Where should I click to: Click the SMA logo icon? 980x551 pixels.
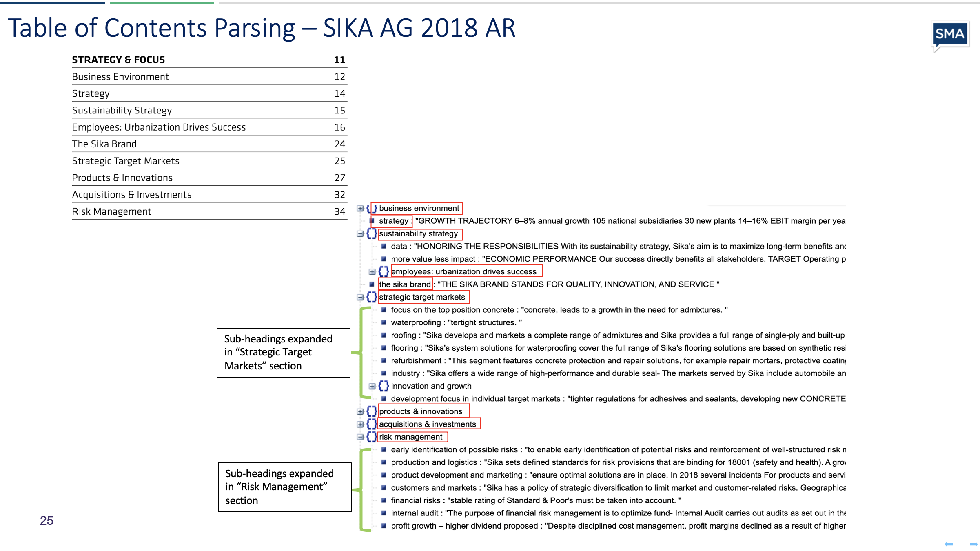click(950, 36)
